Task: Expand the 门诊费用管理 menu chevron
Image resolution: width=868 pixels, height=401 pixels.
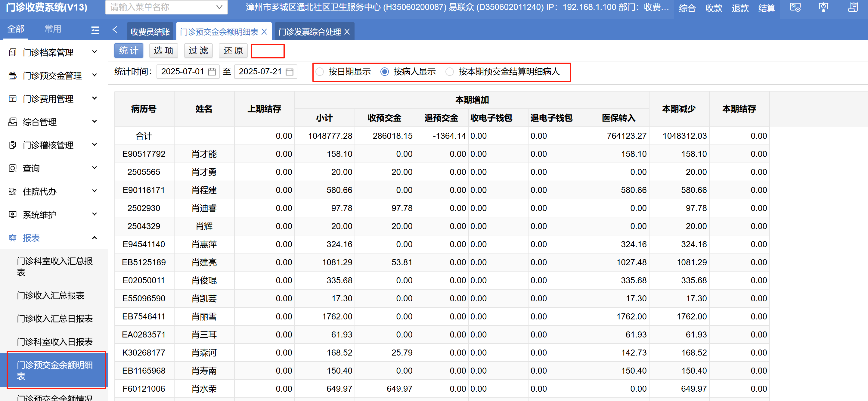Action: (x=95, y=98)
